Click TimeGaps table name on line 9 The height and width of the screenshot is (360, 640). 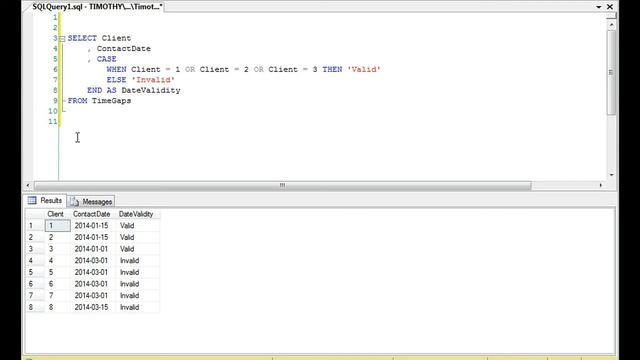111,100
